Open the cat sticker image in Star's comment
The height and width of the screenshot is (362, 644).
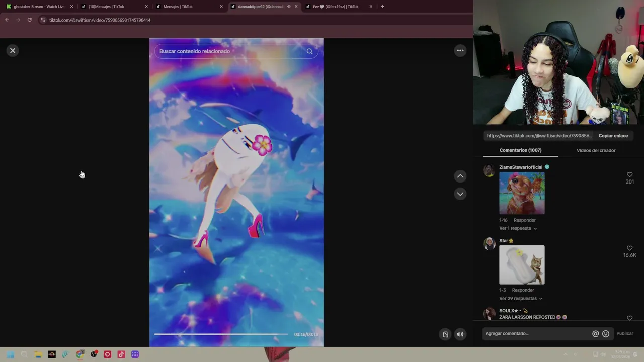click(522, 265)
